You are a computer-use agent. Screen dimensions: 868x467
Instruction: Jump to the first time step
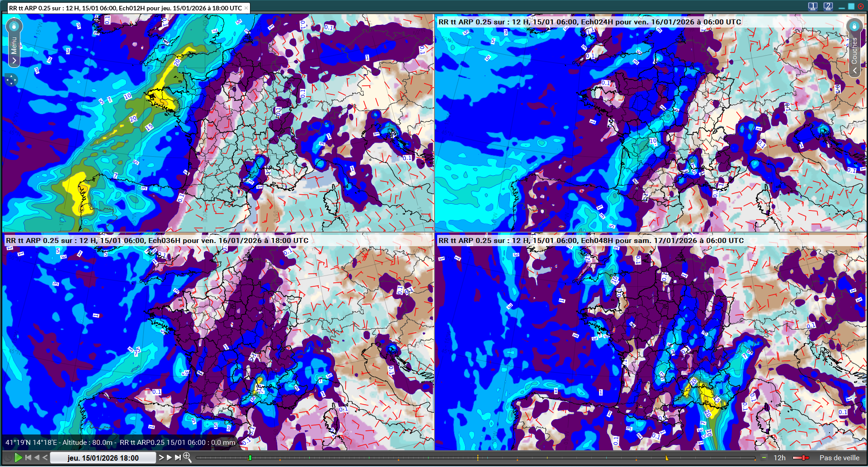pos(28,458)
